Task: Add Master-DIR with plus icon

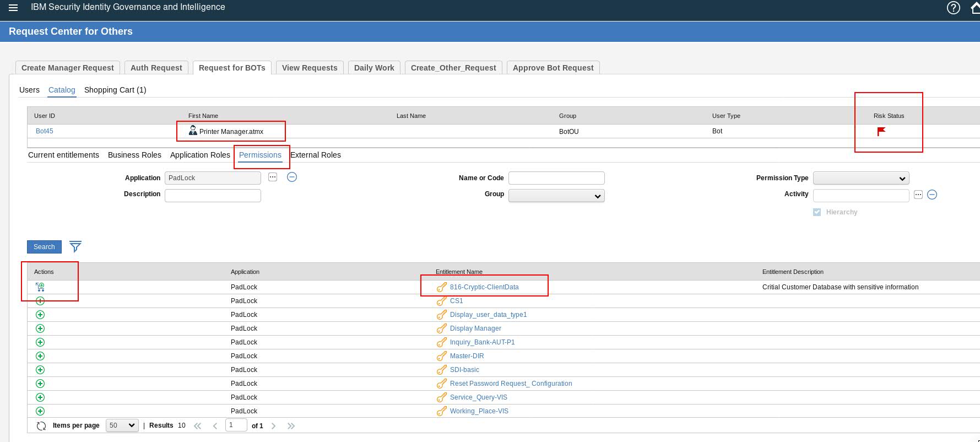Action: pos(40,356)
